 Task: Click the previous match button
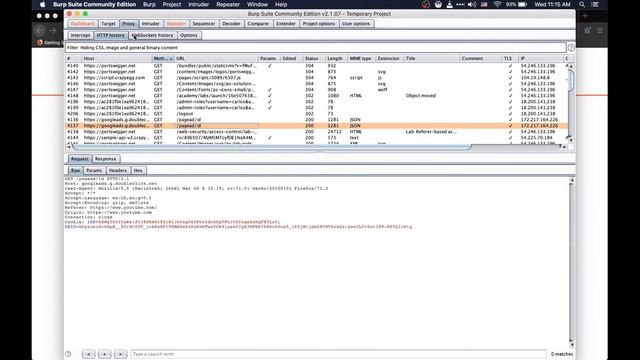[89, 354]
